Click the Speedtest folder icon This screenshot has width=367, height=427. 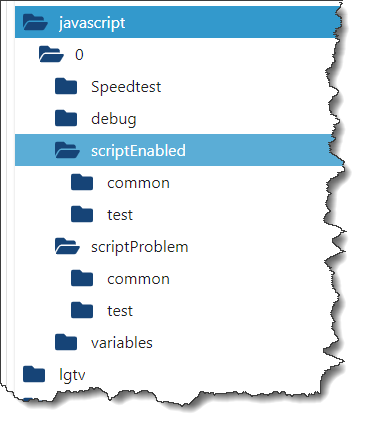[66, 86]
